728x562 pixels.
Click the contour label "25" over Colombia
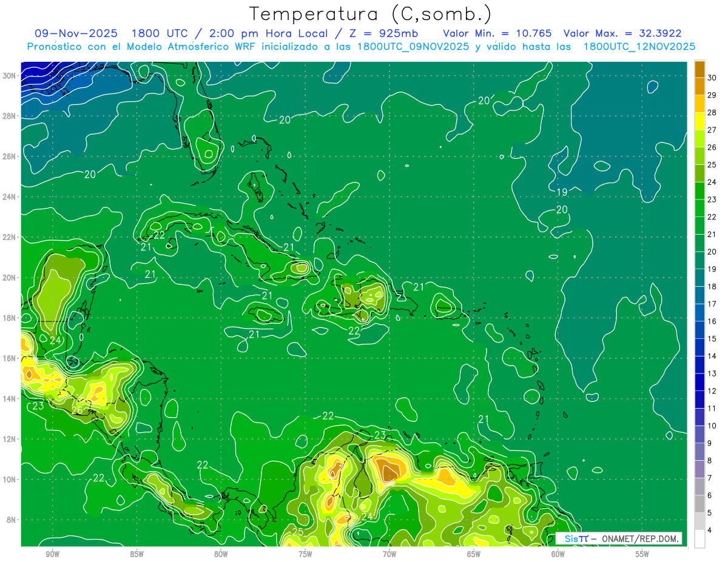[x=297, y=532]
